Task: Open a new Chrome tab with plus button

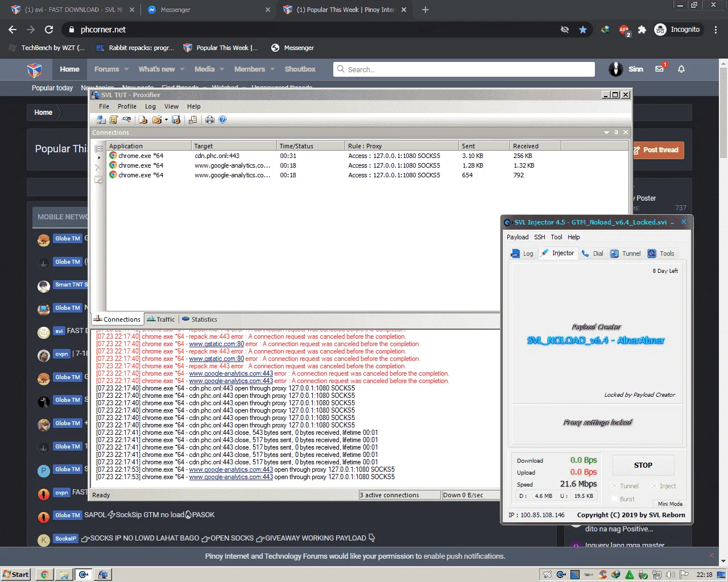Action: pos(425,10)
